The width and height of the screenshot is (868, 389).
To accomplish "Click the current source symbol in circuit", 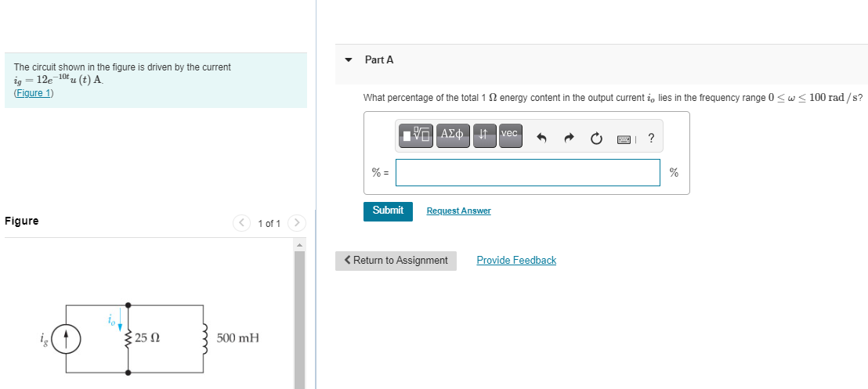I will coord(67,339).
